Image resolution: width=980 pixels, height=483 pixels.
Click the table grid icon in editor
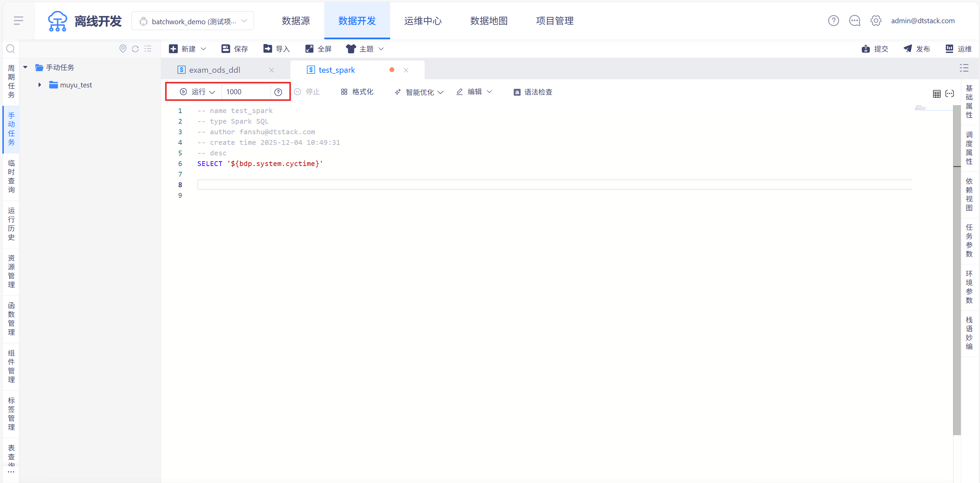(x=937, y=94)
